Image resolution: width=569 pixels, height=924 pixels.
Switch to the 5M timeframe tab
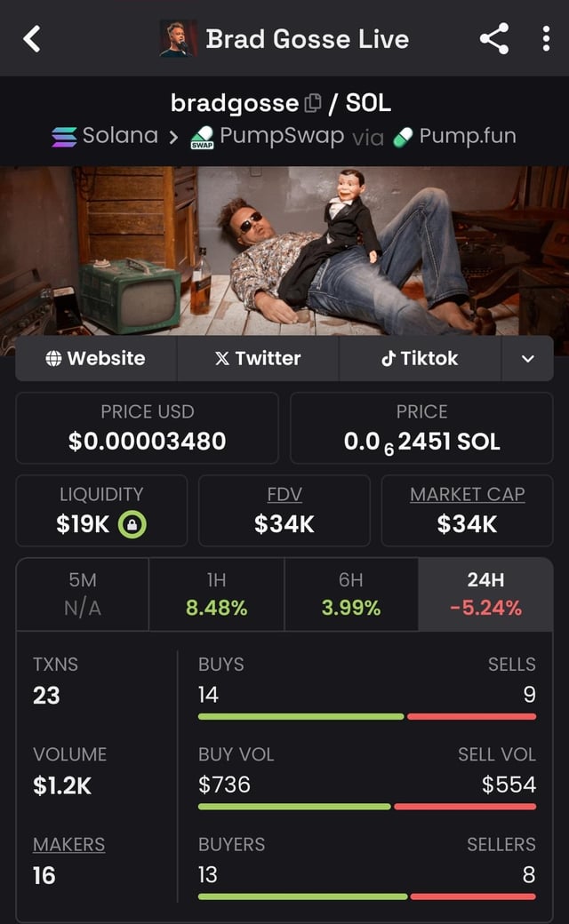[x=83, y=593]
